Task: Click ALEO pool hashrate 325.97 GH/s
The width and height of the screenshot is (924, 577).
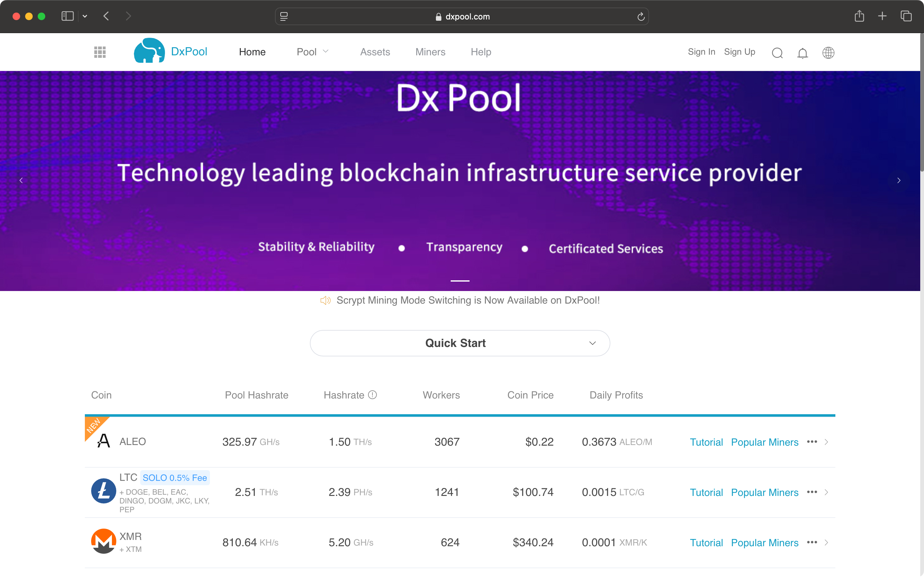Action: [x=251, y=442]
